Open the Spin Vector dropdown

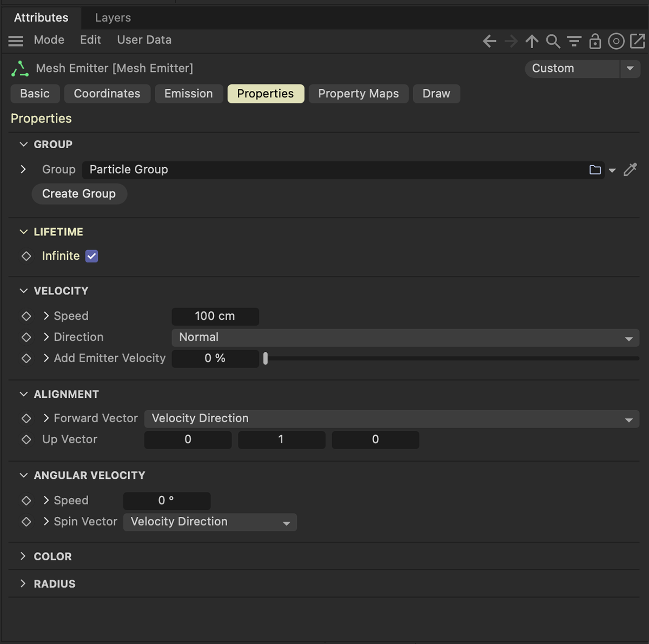point(210,522)
